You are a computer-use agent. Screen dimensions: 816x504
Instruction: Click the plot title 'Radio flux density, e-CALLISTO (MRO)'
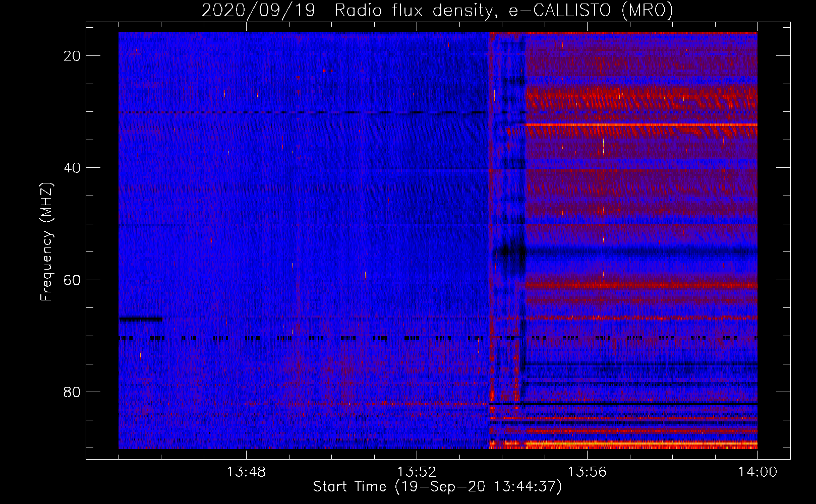tap(504, 10)
